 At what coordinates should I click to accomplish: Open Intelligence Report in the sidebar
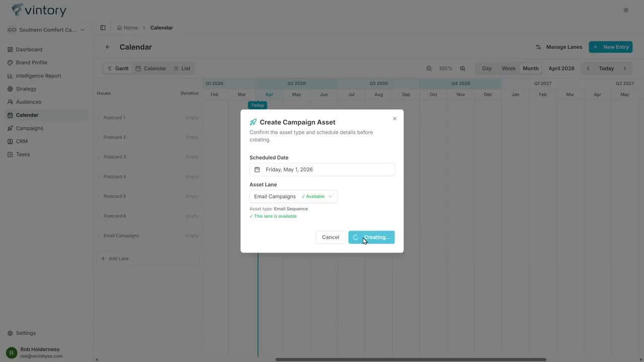coord(38,76)
